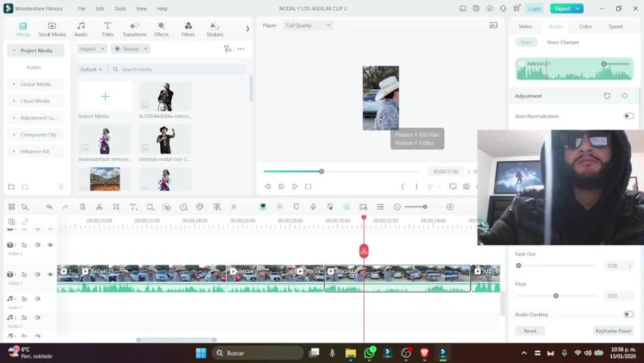Open the color palette tool in timeline toolbar

coord(200,207)
